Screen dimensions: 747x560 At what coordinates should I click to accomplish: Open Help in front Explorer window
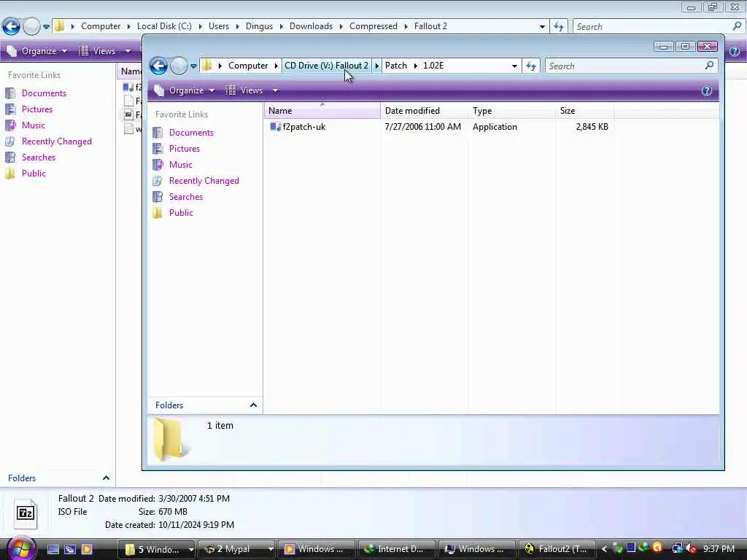pyautogui.click(x=706, y=90)
